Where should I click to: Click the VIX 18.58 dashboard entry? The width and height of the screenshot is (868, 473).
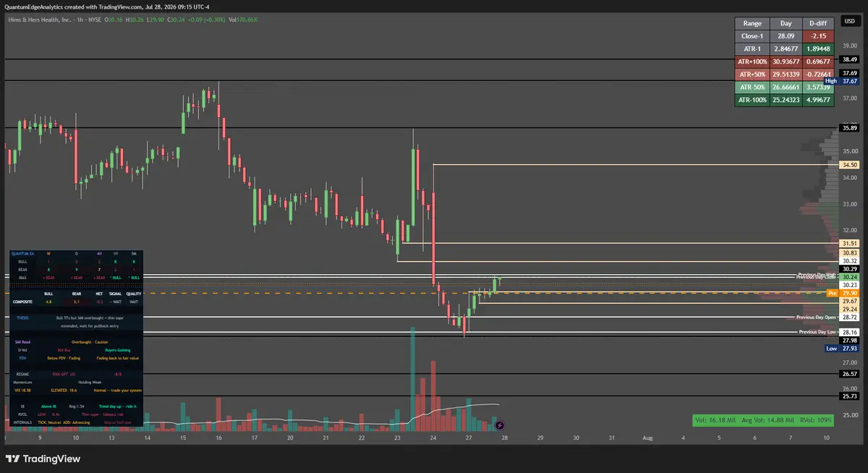(22, 390)
